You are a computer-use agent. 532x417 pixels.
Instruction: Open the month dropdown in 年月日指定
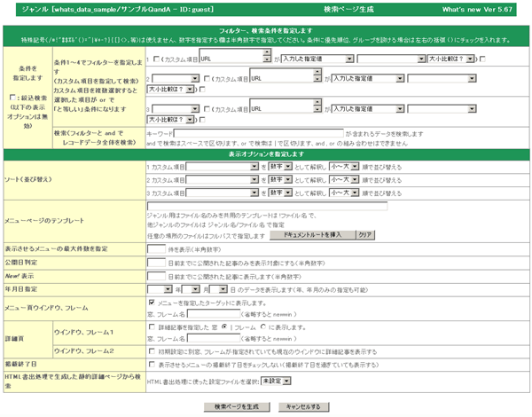click(191, 289)
